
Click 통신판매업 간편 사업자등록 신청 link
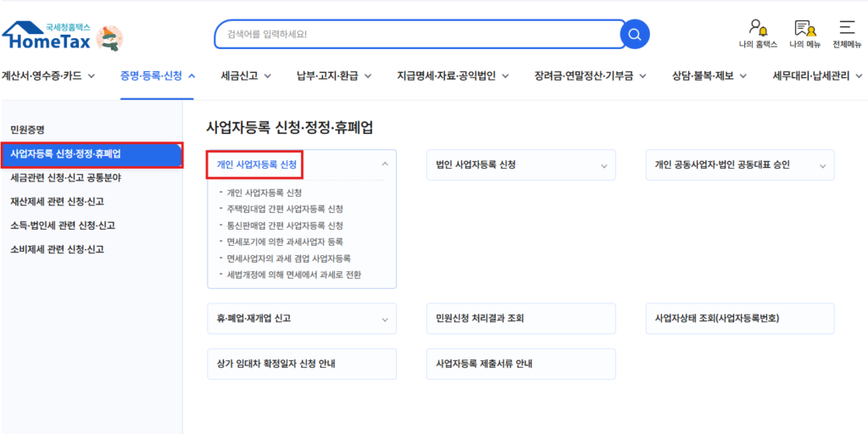[285, 225]
